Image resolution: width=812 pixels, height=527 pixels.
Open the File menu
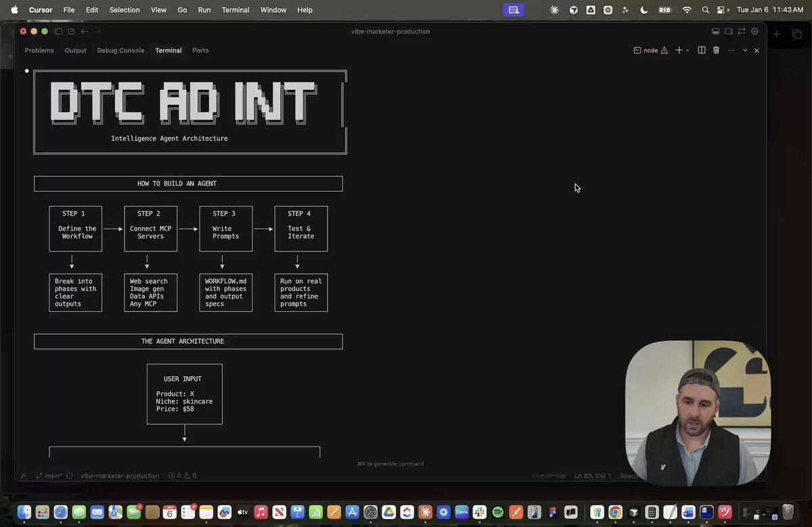click(69, 9)
